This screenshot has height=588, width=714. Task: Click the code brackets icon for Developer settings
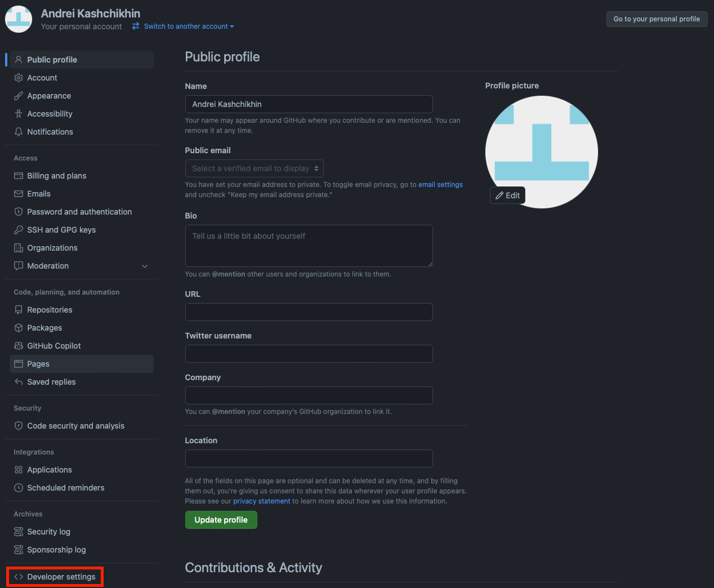coord(19,577)
